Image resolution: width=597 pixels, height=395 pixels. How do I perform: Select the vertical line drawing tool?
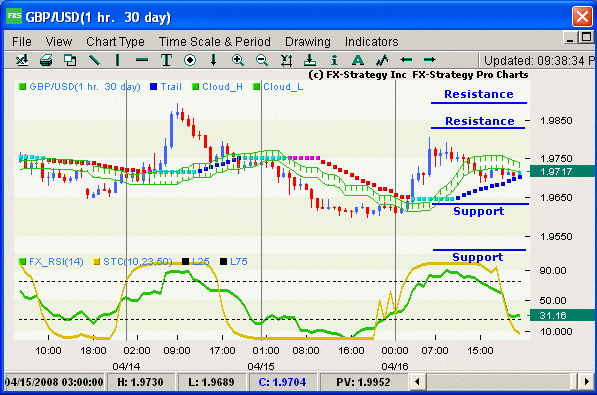tap(118, 60)
